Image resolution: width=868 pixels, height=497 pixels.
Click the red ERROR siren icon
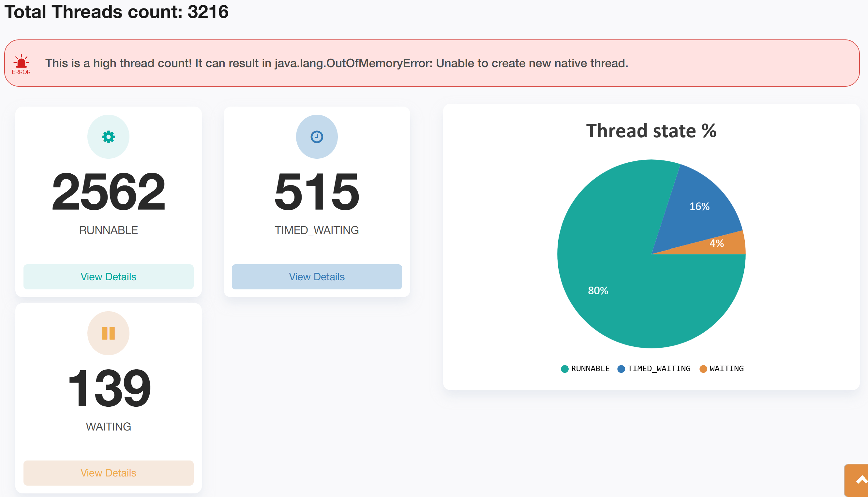coord(21,63)
